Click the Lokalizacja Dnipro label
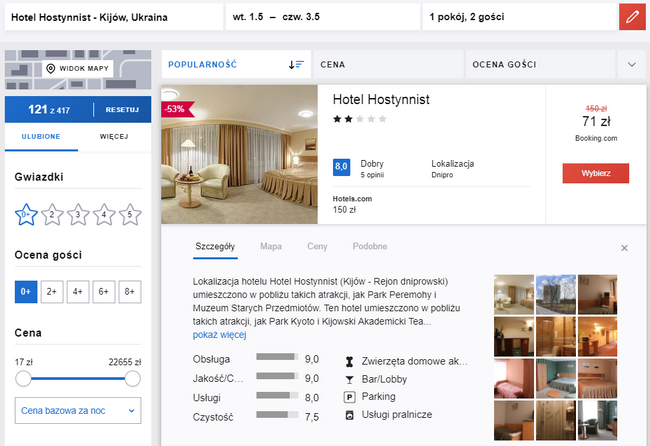Viewport: 650px width, 446px height. (x=453, y=169)
